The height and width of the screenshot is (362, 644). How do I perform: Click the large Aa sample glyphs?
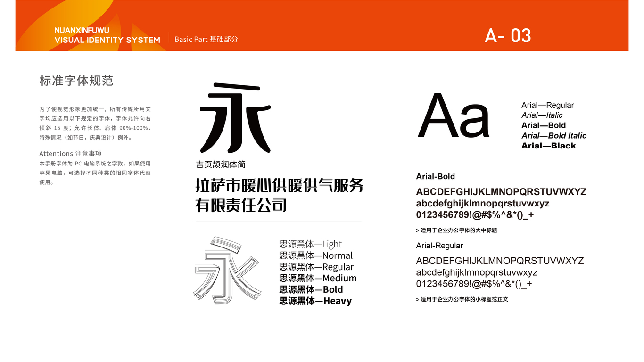[454, 116]
